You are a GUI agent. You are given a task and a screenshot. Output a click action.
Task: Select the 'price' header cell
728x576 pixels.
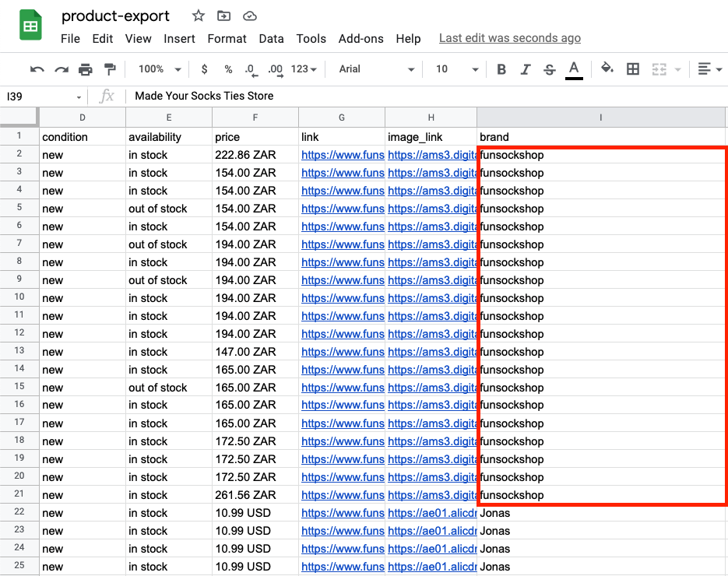click(x=255, y=137)
